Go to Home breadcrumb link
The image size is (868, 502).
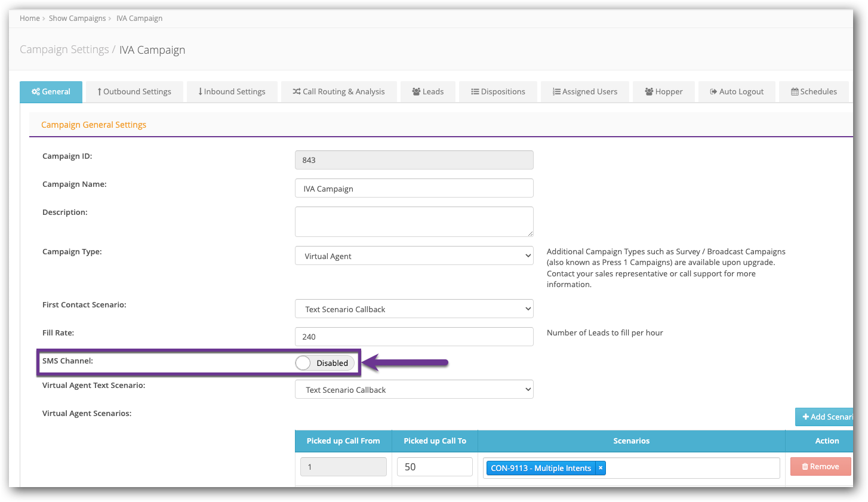pyautogui.click(x=30, y=18)
